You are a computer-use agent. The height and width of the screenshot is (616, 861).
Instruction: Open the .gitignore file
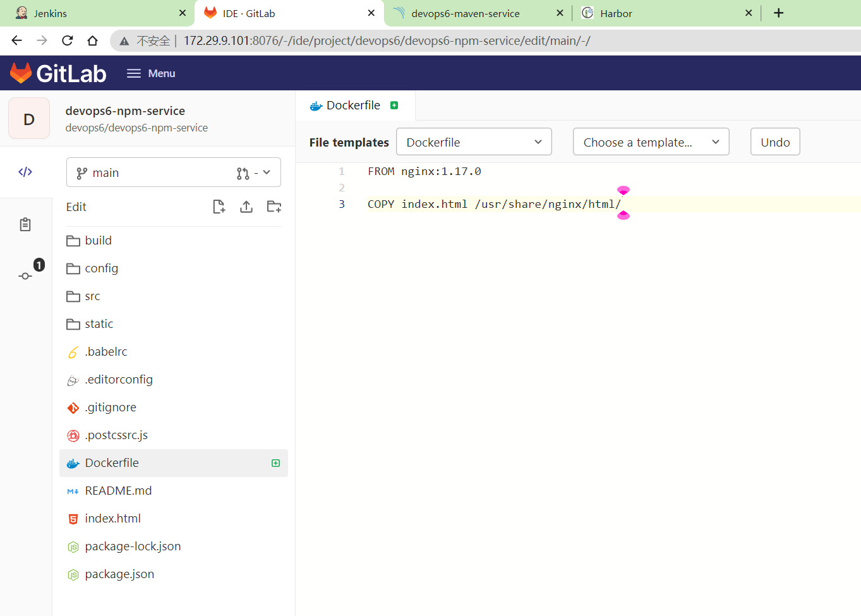[174, 408]
